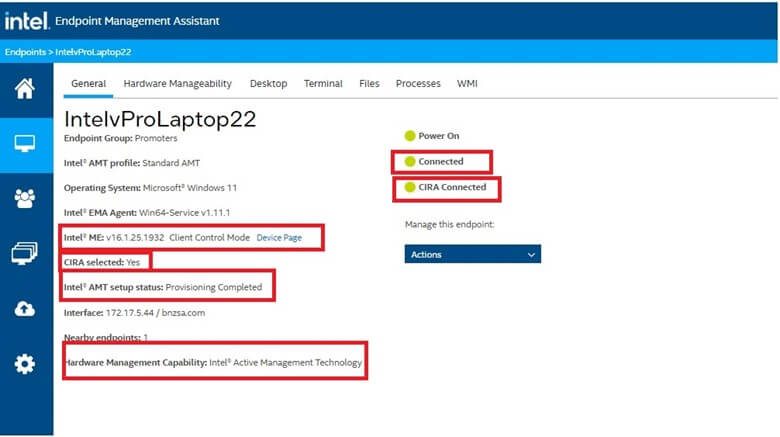Click the Connected status indicator dot
Viewport: 780px width, 437px height.
click(410, 161)
